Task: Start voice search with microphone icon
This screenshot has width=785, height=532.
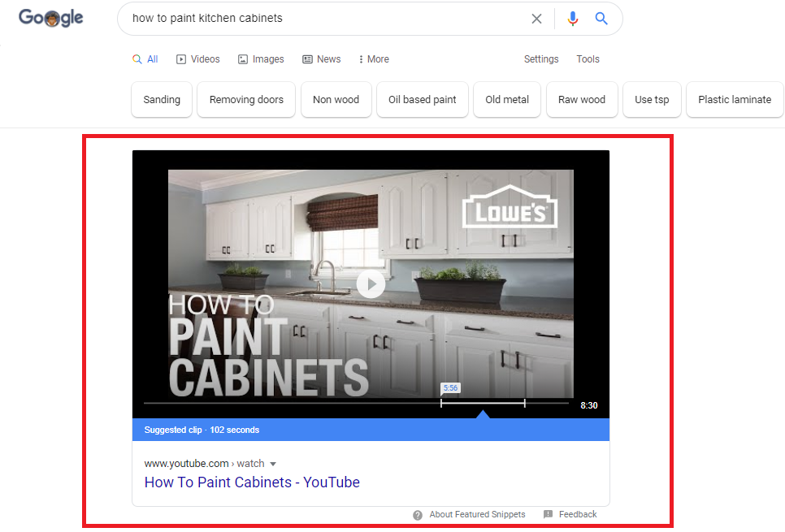Action: [573, 19]
